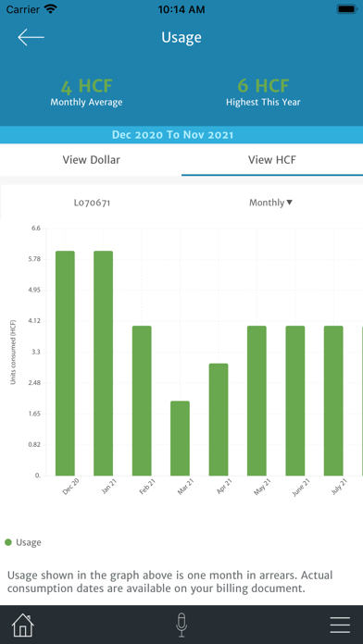The width and height of the screenshot is (363, 644).
Task: Switch to the View Dollar tab
Action: coord(91,160)
